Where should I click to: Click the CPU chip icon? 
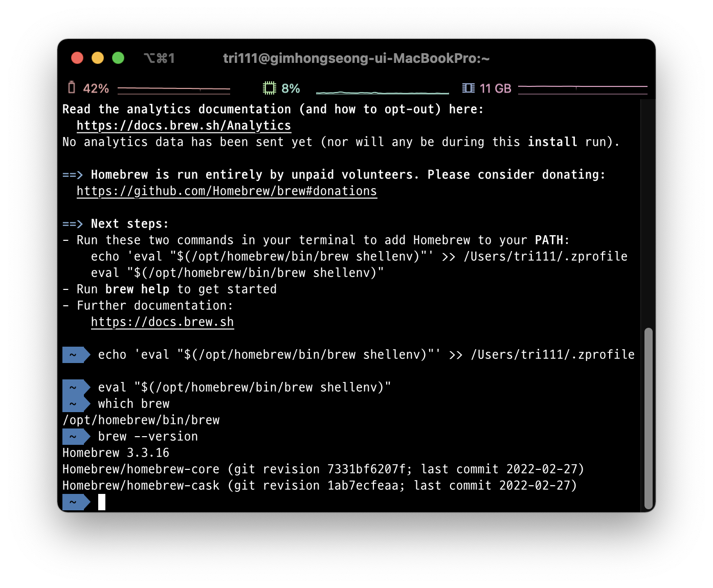point(269,88)
